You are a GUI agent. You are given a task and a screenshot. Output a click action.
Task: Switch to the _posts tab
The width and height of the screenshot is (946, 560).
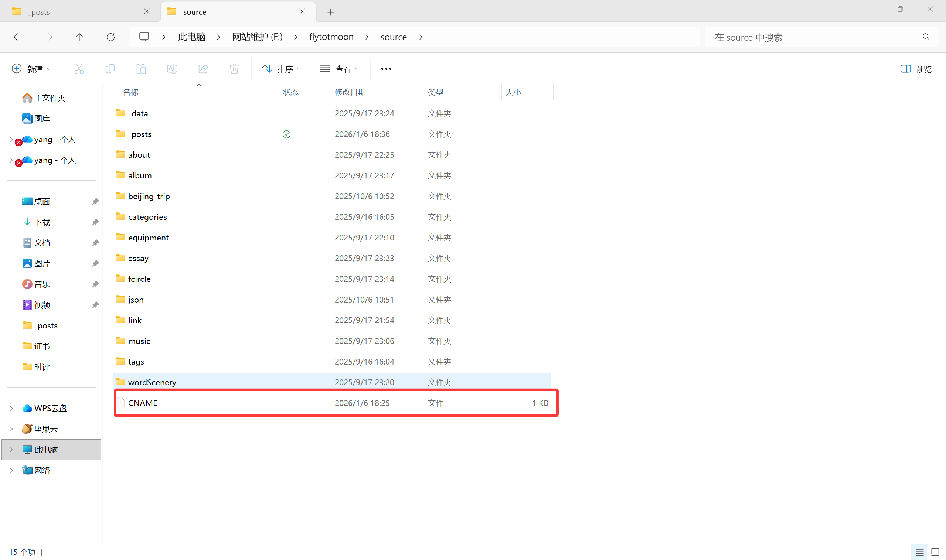40,12
